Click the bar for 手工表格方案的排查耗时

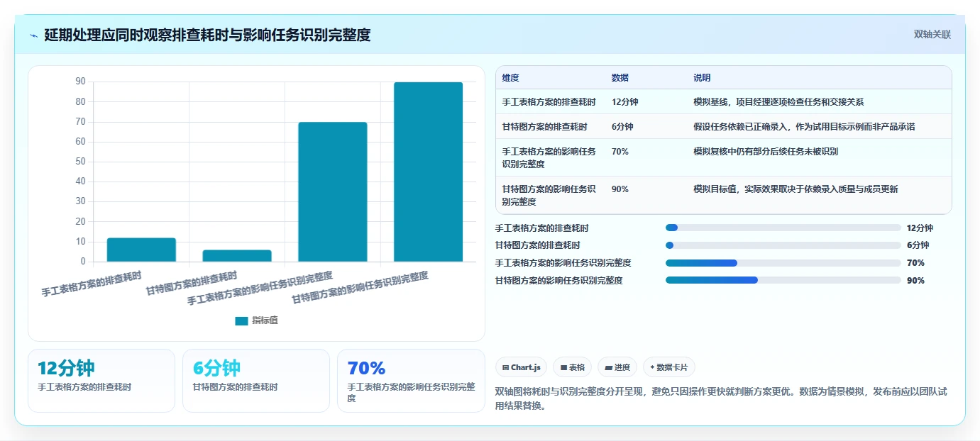(141, 250)
